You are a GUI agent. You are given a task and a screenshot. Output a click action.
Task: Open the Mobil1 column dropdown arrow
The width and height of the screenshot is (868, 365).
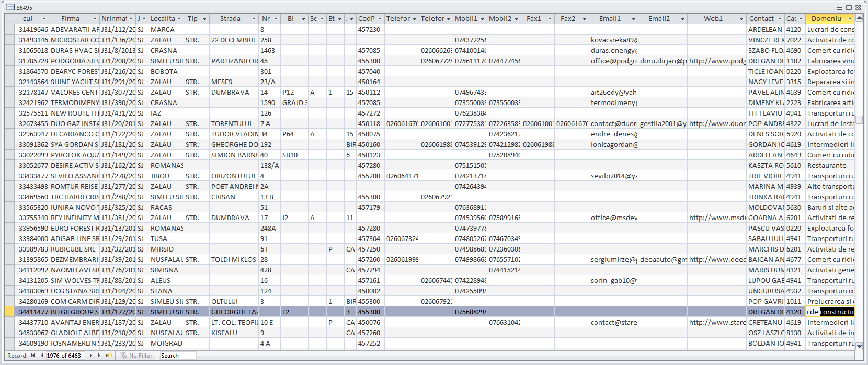(x=482, y=19)
